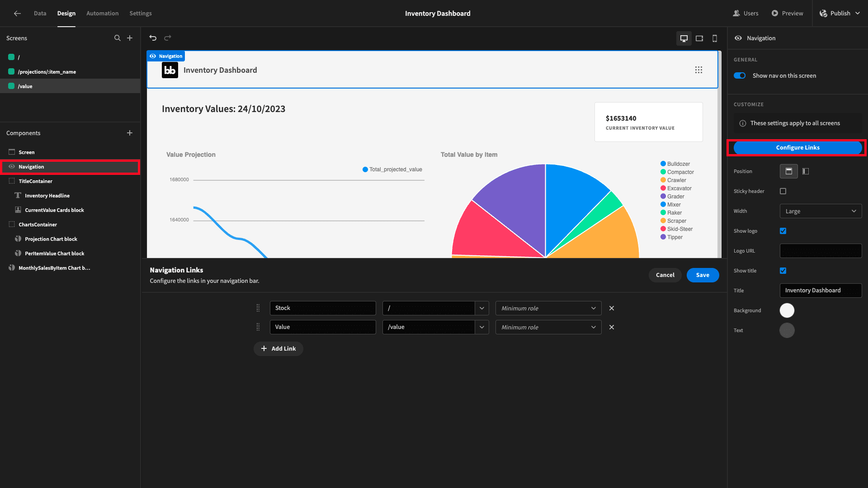Switch to the Automation tab
The width and height of the screenshot is (868, 488).
point(103,14)
